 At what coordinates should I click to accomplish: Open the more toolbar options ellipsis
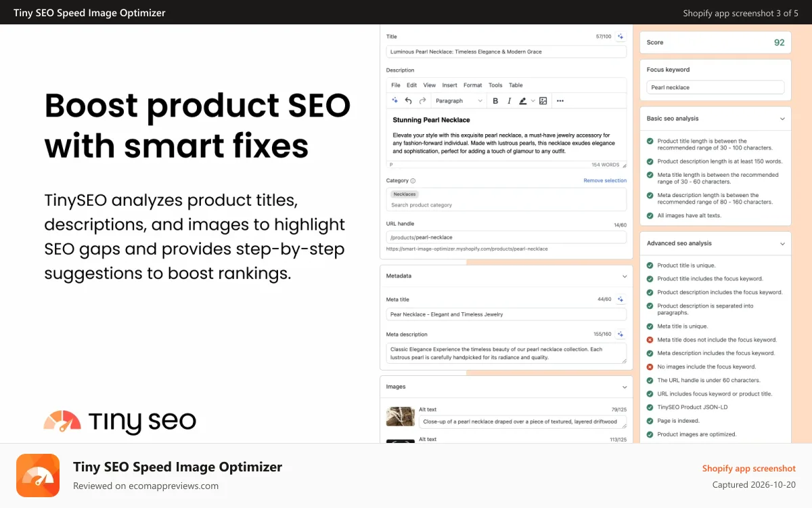point(560,101)
